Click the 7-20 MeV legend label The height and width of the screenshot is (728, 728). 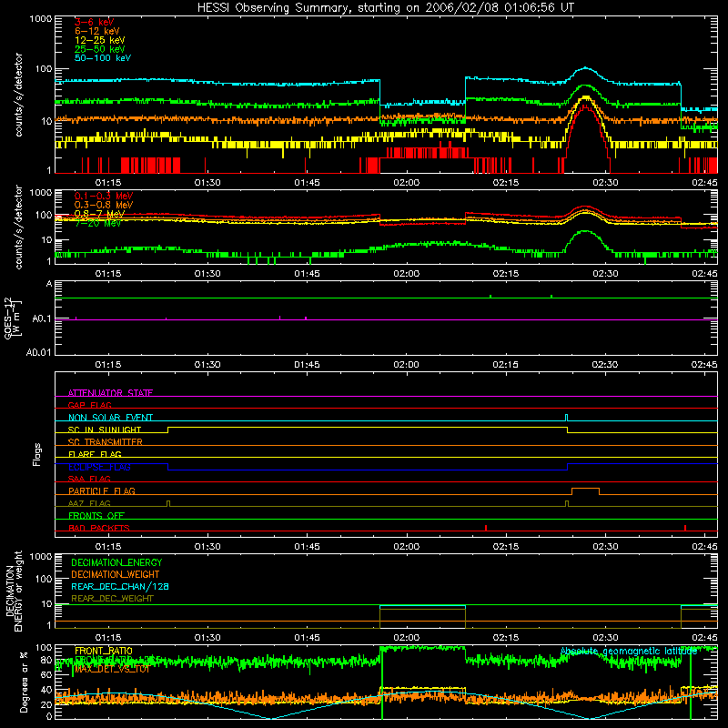click(98, 223)
